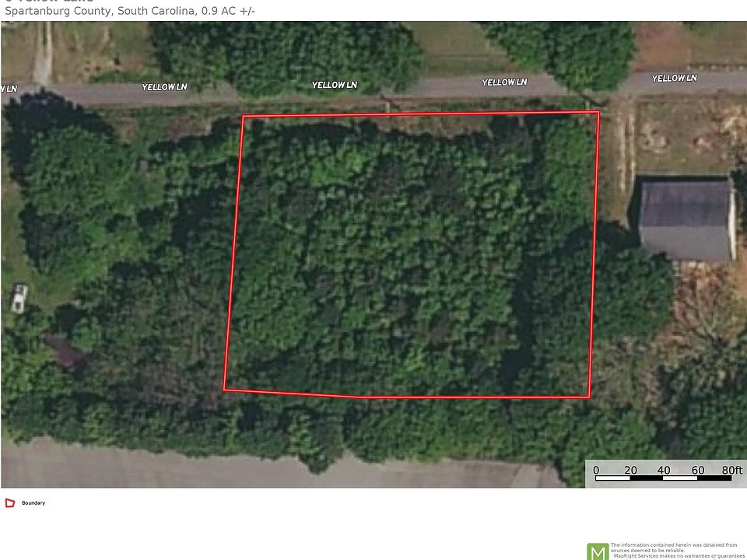Screen dimensions: 747x560
Task: Click the green MapRight M logo
Action: 598,551
